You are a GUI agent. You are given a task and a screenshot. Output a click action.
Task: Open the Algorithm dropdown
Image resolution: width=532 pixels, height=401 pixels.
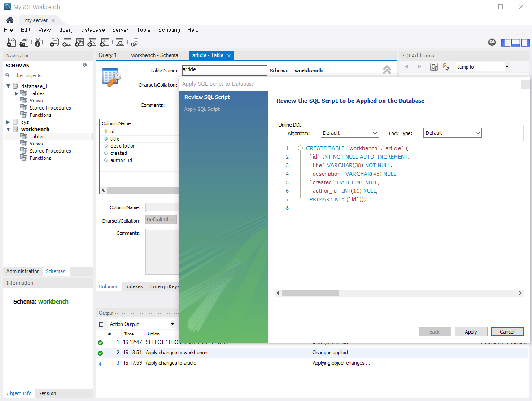[350, 133]
